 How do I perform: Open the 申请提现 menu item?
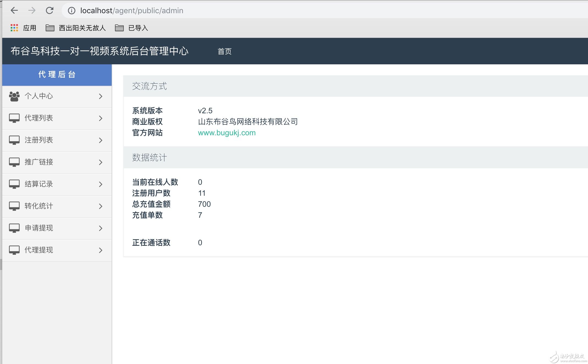tap(57, 228)
